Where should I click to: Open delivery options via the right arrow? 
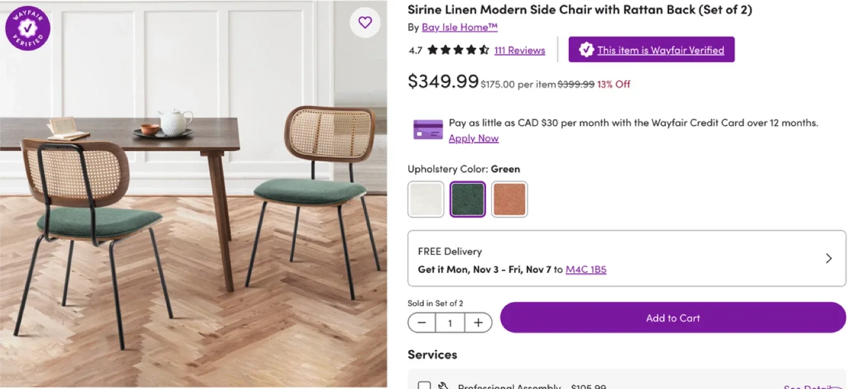coord(829,258)
